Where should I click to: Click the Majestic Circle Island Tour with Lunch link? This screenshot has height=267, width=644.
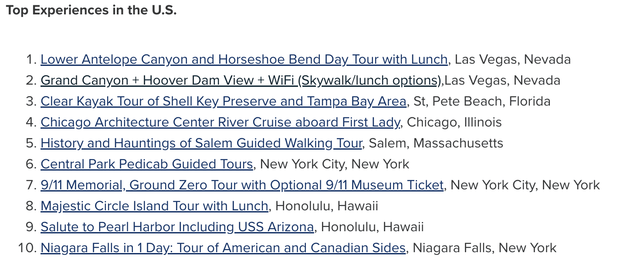(x=154, y=206)
